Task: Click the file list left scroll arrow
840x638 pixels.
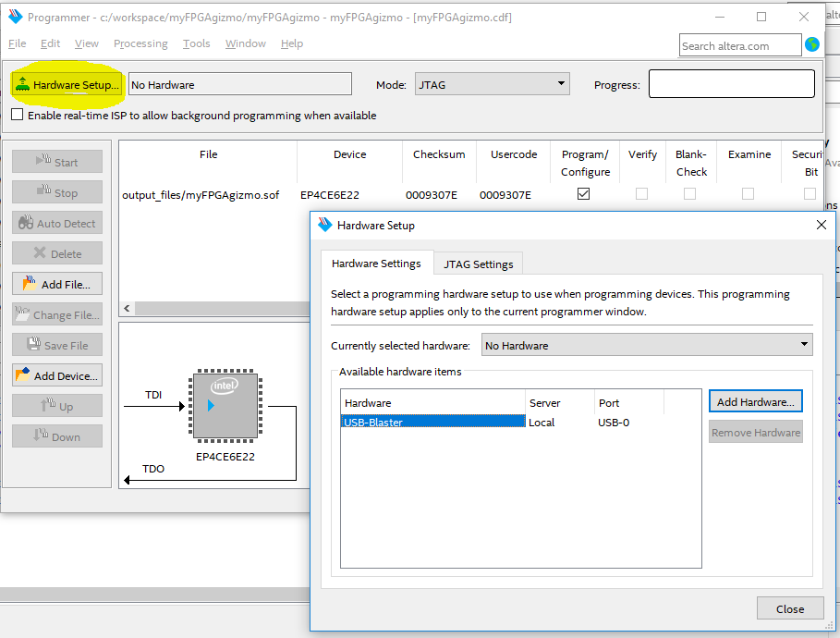Action: pyautogui.click(x=127, y=308)
